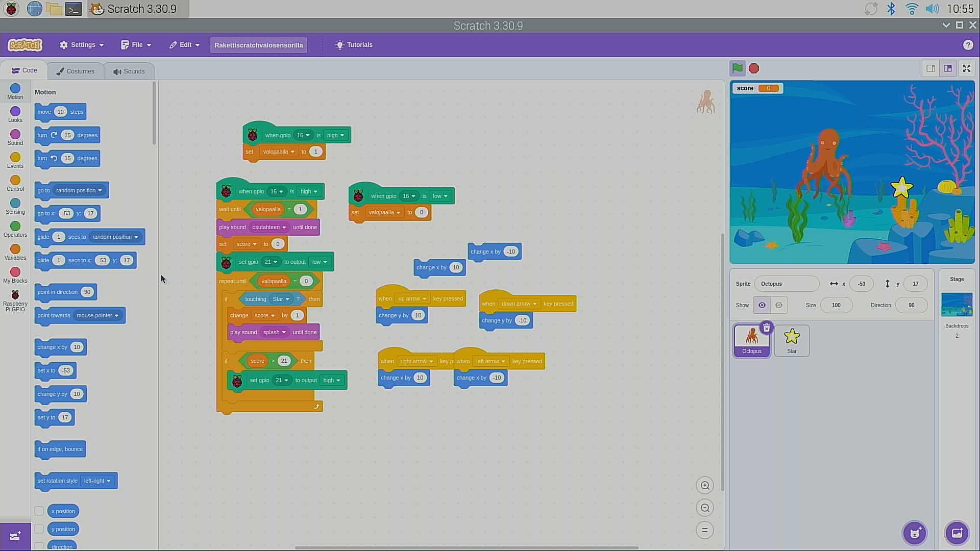
Task: Open Tutorials from the menu bar
Action: pyautogui.click(x=354, y=45)
